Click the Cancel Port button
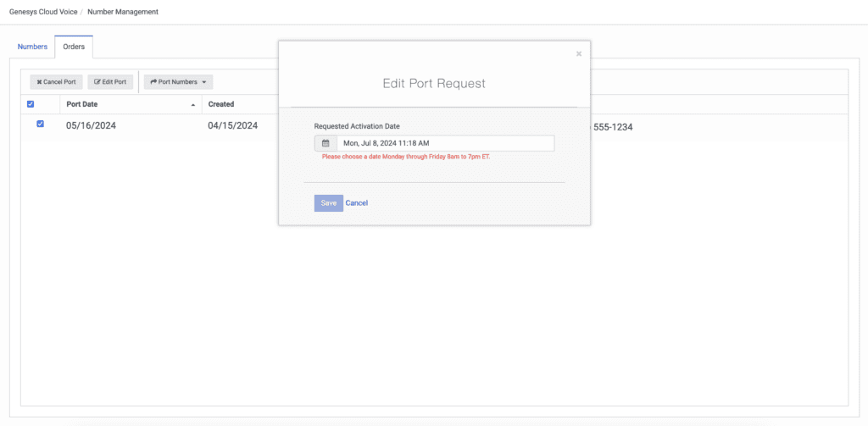The width and height of the screenshot is (868, 426). click(57, 82)
